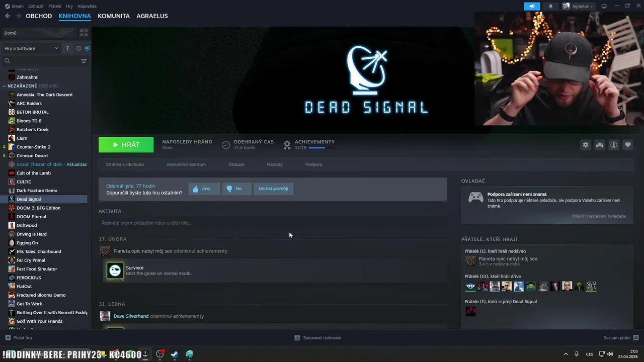Show game info icon
This screenshot has height=362, width=644.
pos(614,145)
